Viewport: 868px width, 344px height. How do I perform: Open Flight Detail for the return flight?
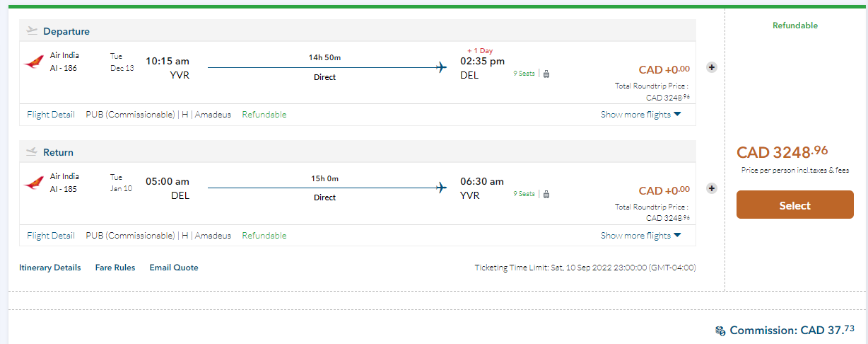[x=51, y=236]
